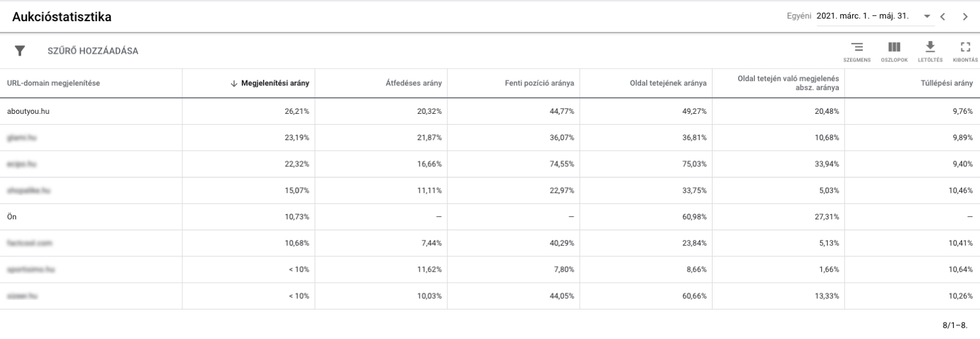Go to the previous date range
Viewport: 980px width, 339px height.
click(942, 17)
